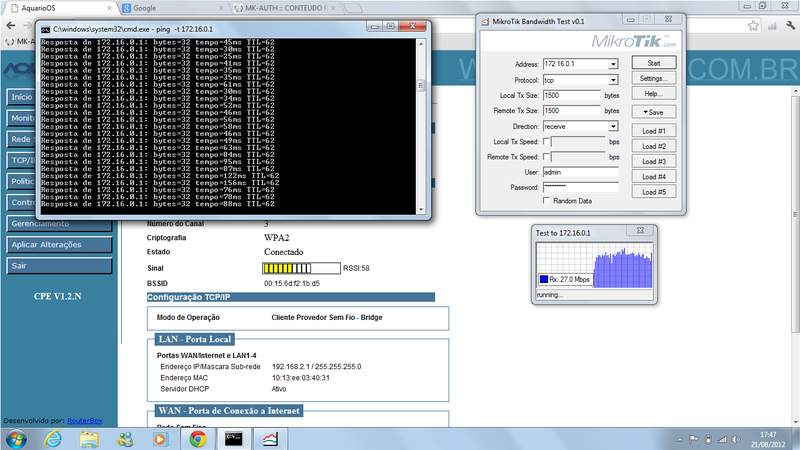Click the Action Center flag icon
800x450 pixels.
coord(694,439)
